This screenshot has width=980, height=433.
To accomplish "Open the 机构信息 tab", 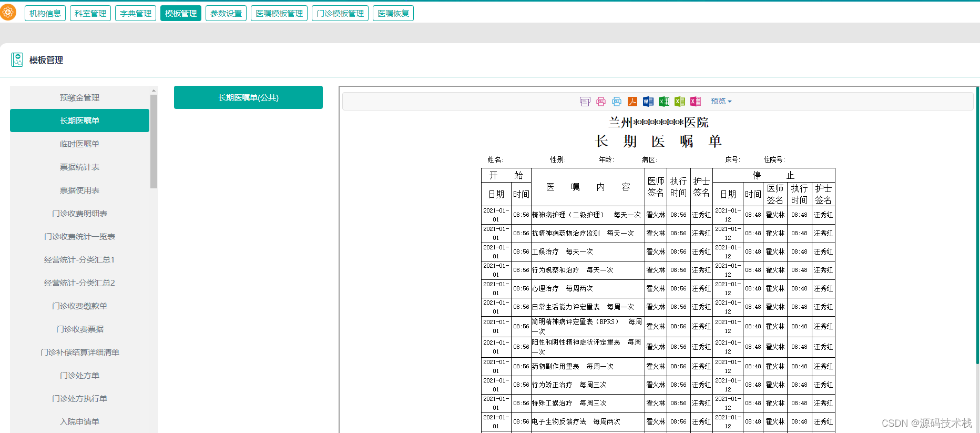I will tap(45, 13).
